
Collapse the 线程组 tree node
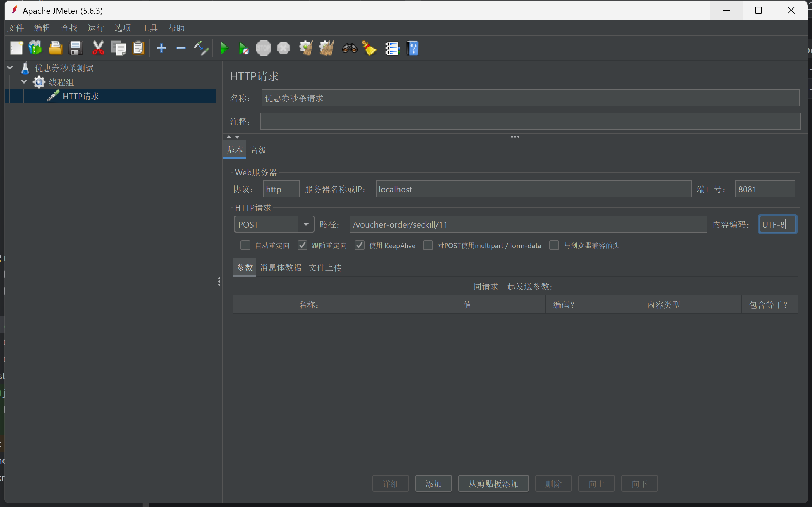pyautogui.click(x=24, y=82)
